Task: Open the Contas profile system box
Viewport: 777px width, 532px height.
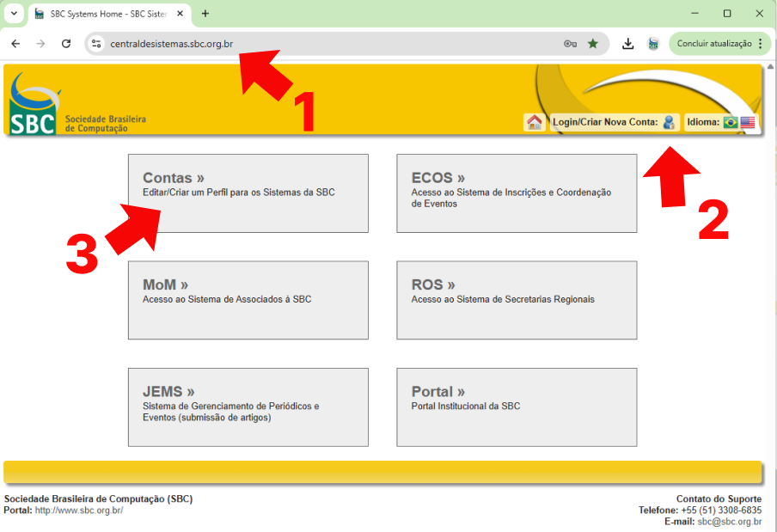Action: tap(248, 193)
